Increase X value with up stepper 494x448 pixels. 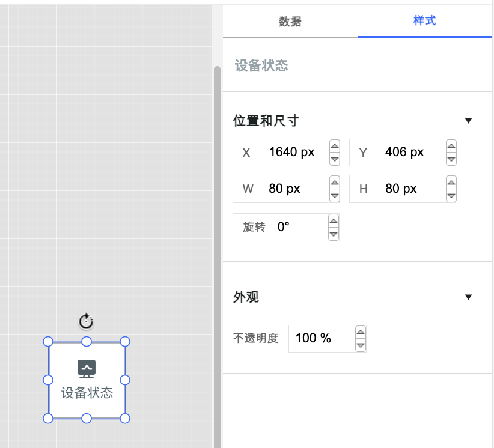335,146
